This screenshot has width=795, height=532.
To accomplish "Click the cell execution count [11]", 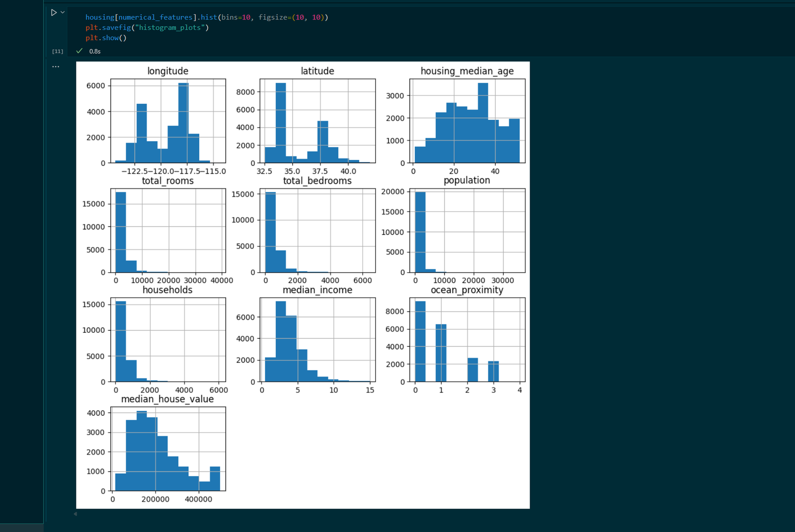I will pos(58,51).
